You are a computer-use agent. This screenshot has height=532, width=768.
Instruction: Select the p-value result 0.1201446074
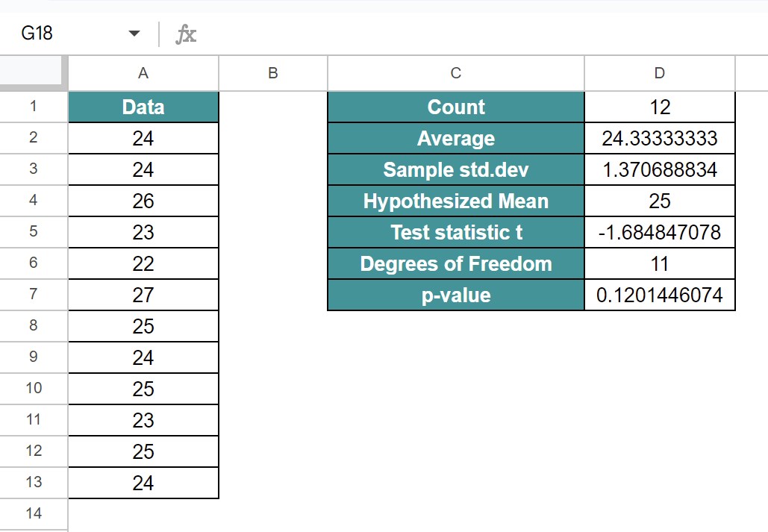(x=660, y=295)
